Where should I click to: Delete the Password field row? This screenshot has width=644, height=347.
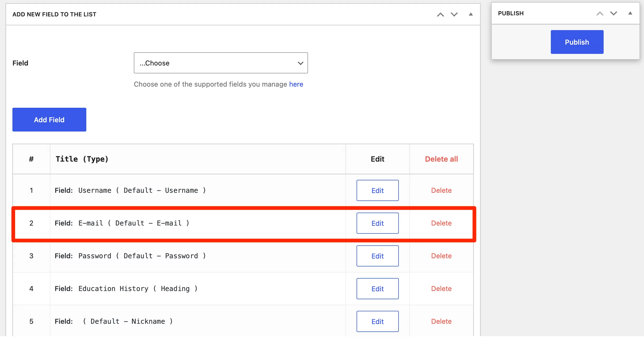pos(441,256)
